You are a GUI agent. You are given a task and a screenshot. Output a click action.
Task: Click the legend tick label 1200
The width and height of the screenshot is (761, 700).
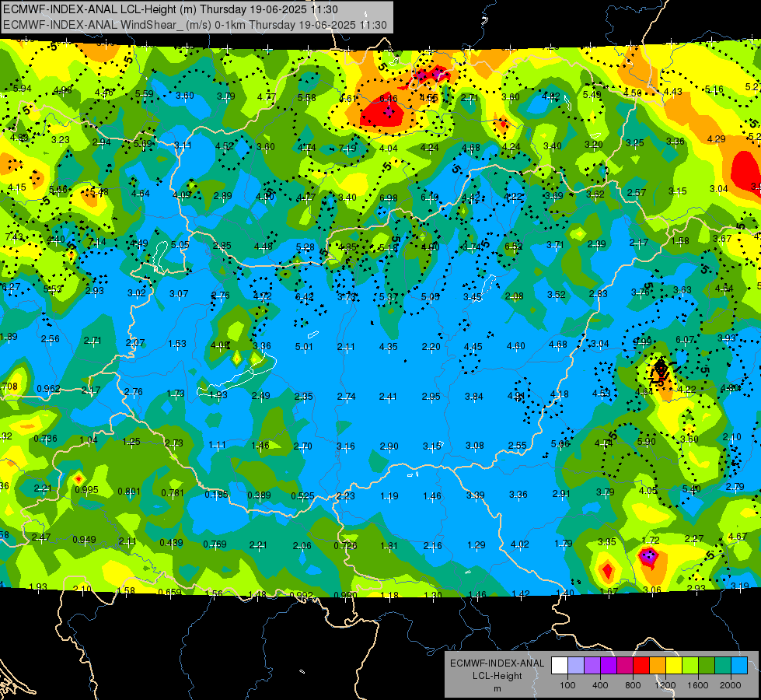665,685
